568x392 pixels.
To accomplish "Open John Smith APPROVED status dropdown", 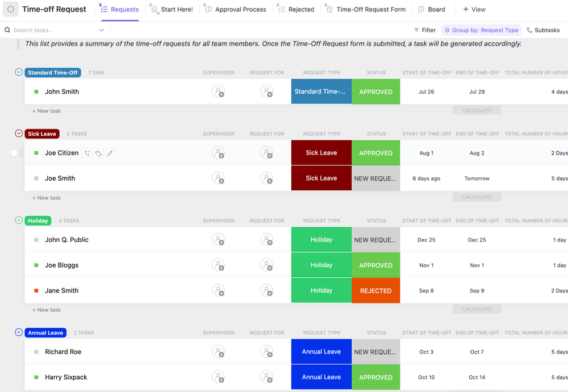I will [375, 91].
